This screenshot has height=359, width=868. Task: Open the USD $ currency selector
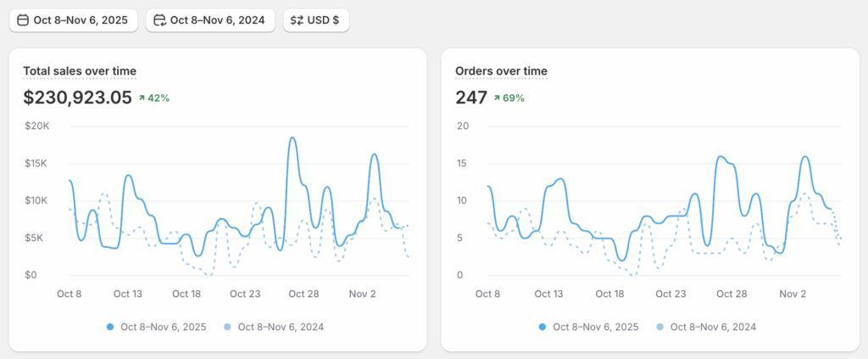[316, 20]
